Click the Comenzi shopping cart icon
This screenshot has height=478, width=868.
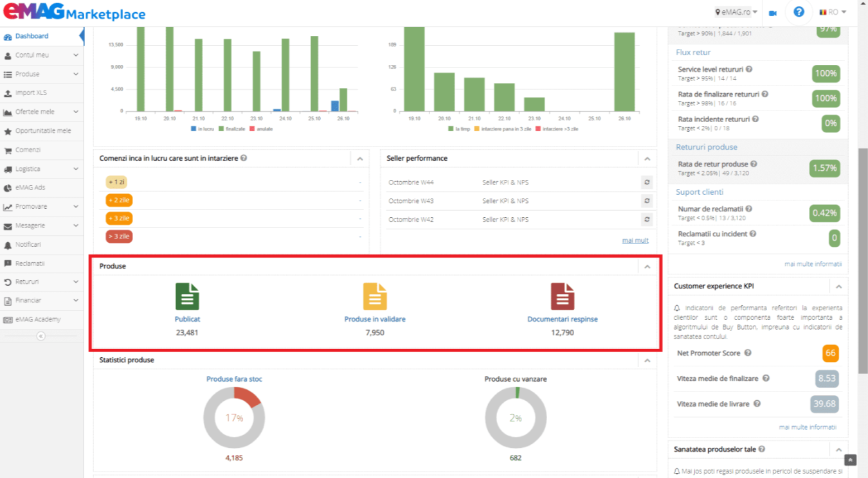click(8, 150)
